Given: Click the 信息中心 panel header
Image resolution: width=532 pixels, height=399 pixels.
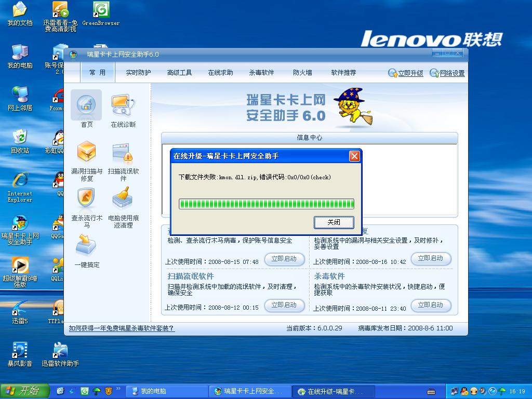Looking at the screenshot, I should click(x=310, y=137).
